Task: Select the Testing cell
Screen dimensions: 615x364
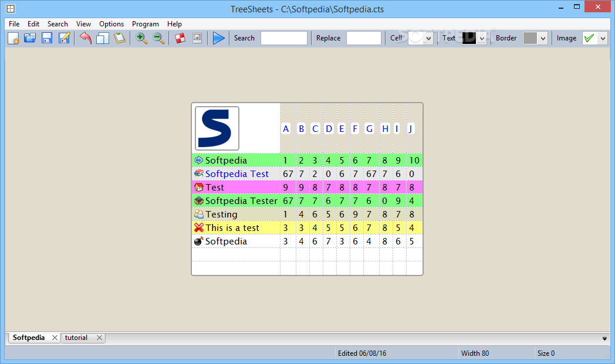Action: click(222, 215)
